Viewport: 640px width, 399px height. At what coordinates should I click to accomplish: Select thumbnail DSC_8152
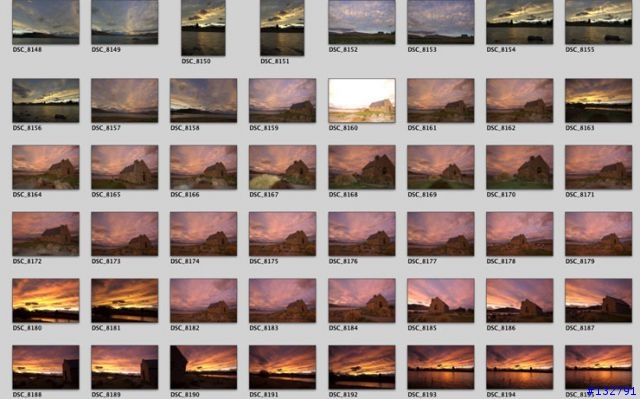click(x=362, y=22)
